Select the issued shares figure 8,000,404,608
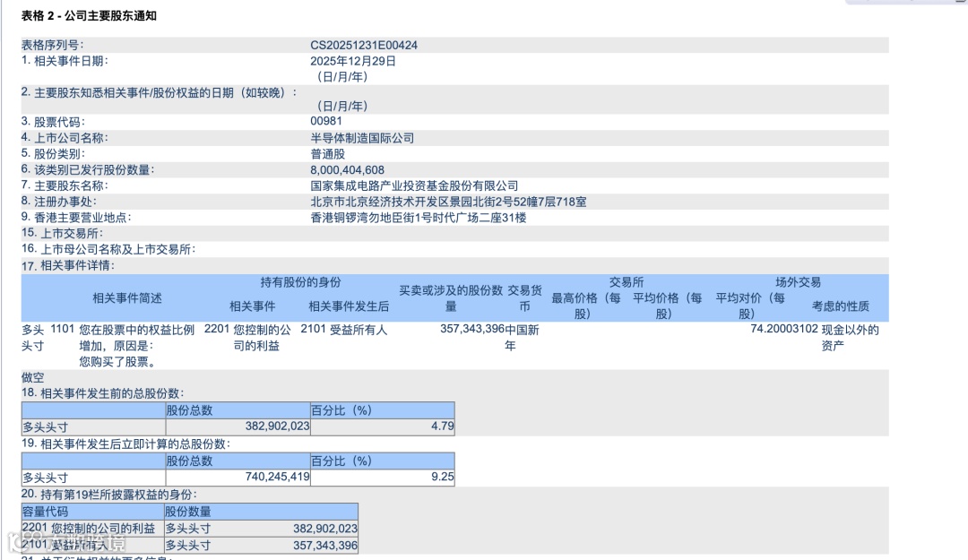Viewport: 968px width, 560px height. pyautogui.click(x=347, y=169)
